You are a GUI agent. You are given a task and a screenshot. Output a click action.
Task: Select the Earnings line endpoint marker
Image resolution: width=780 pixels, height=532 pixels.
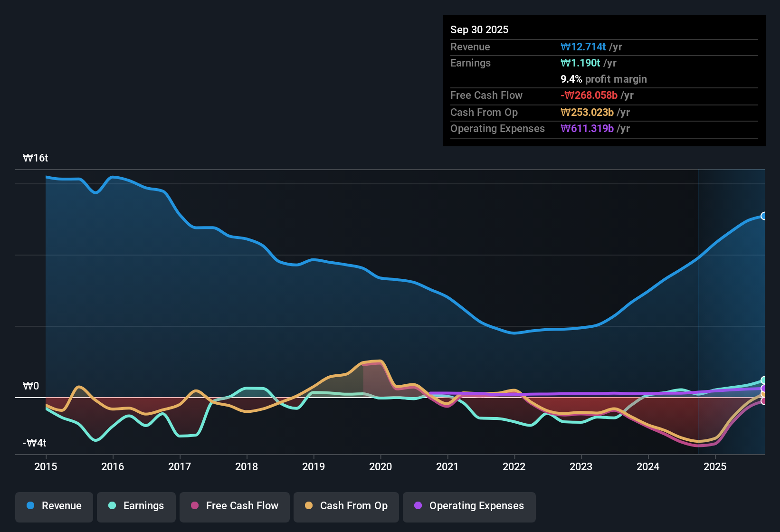[x=763, y=380]
